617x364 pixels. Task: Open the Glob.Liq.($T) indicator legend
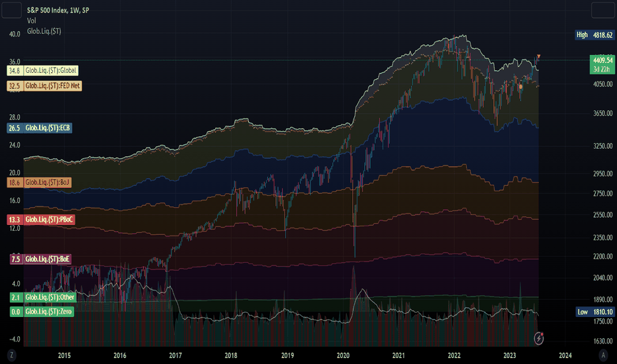[x=44, y=31]
